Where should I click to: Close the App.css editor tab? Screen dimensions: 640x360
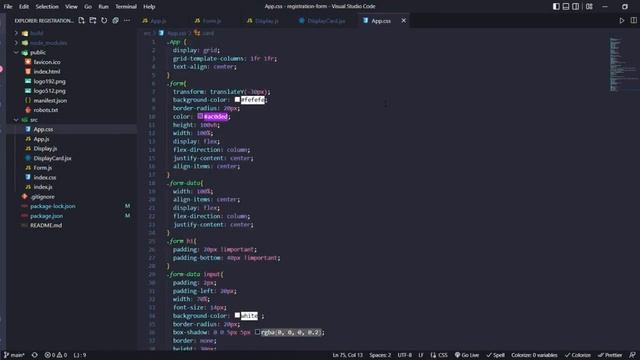point(404,20)
